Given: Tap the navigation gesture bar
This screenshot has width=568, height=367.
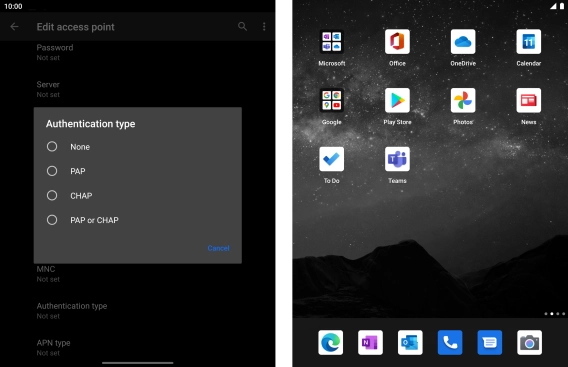Looking at the screenshot, I should point(138,362).
